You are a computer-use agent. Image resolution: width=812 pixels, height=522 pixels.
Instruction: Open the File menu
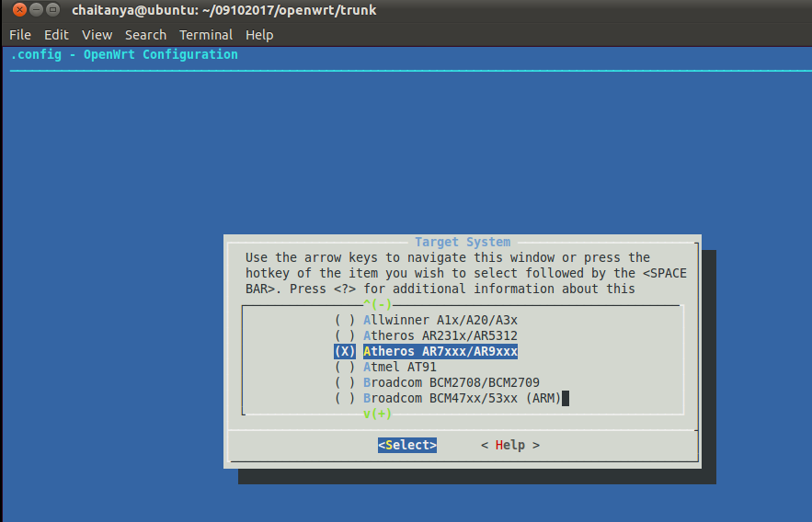(20, 35)
